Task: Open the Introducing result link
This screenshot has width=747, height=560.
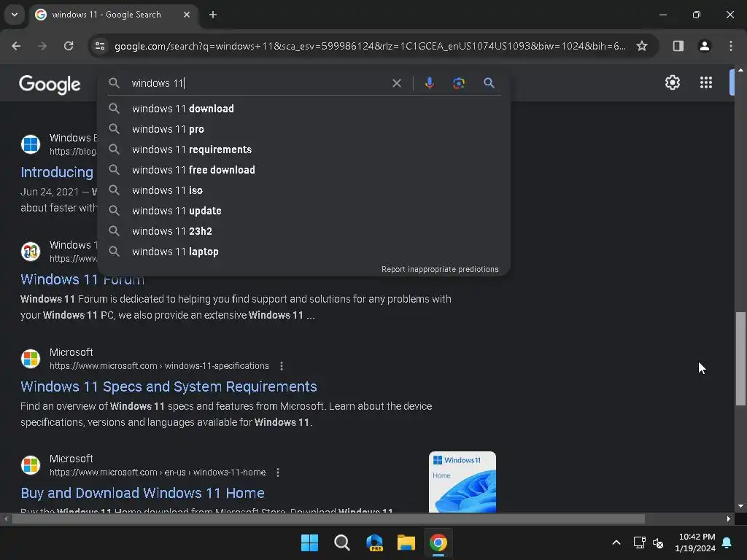Action: tap(57, 172)
